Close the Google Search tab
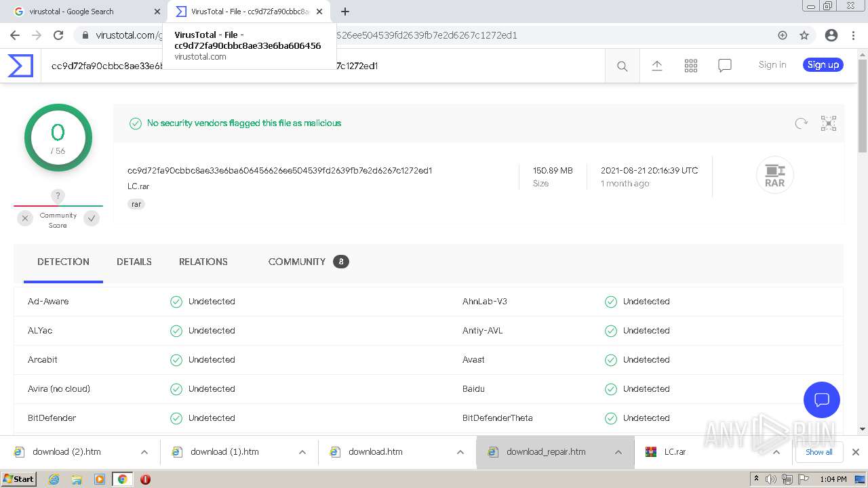This screenshot has height=488, width=868. pyautogui.click(x=157, y=12)
